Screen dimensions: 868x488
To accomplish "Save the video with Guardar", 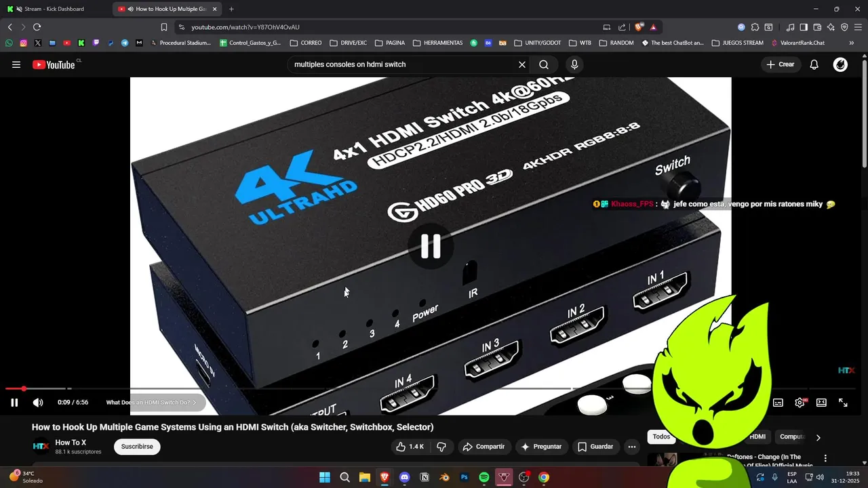I will point(595,447).
